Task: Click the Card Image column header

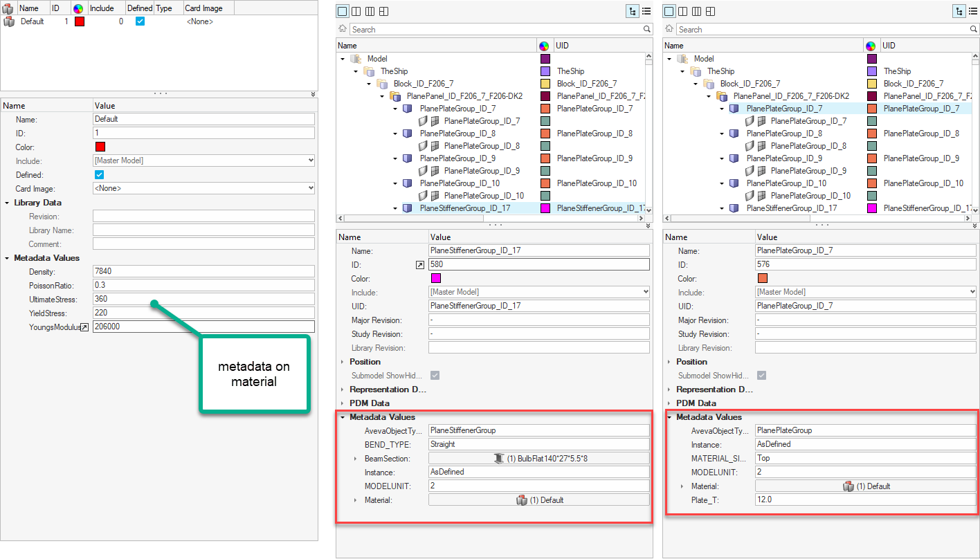Action: [x=208, y=8]
